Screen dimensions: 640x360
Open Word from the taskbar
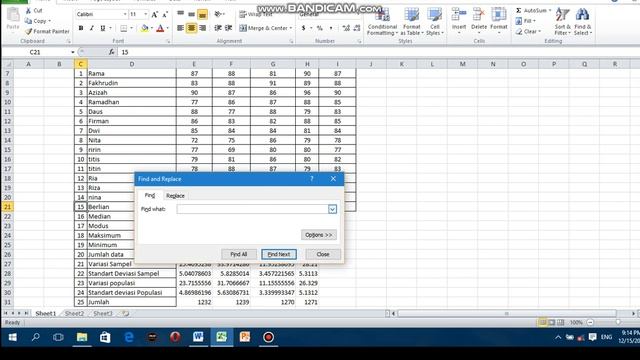198,337
